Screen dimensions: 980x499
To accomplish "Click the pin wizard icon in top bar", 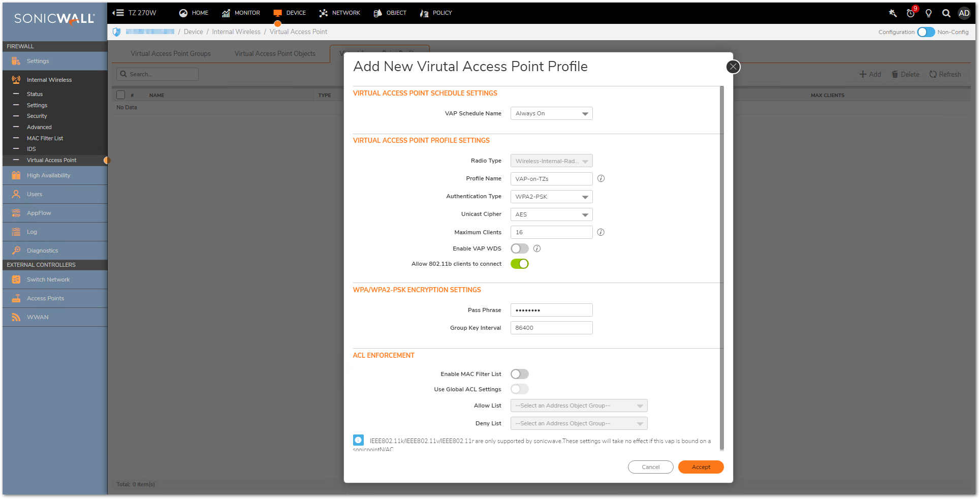I will 893,13.
